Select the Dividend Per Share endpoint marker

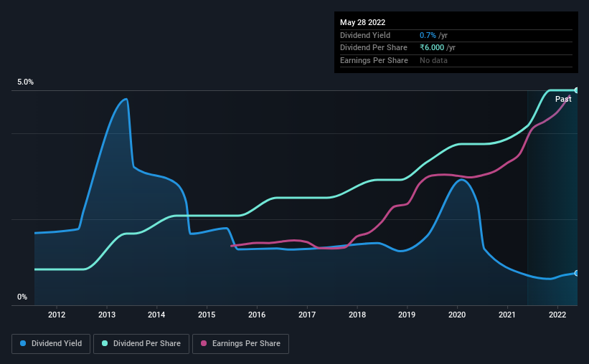click(x=577, y=90)
